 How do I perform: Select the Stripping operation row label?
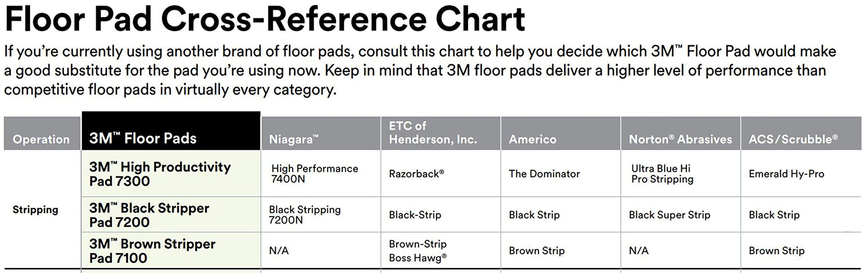pos(35,209)
